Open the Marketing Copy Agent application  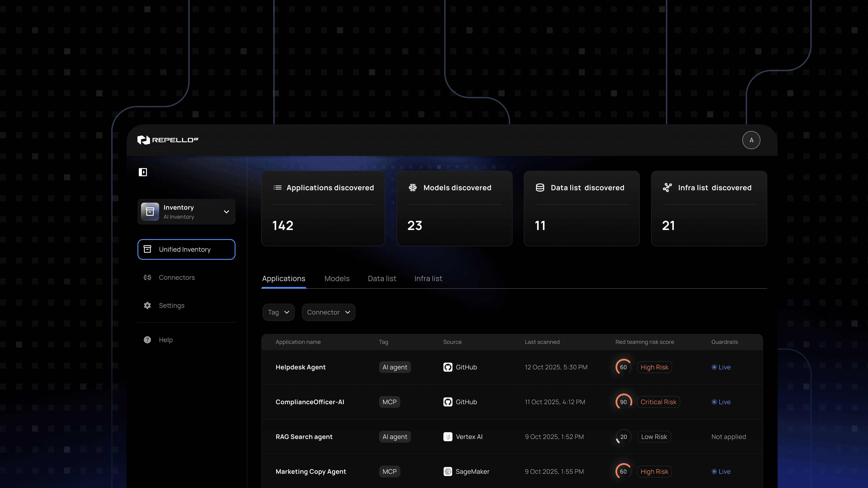(x=311, y=472)
